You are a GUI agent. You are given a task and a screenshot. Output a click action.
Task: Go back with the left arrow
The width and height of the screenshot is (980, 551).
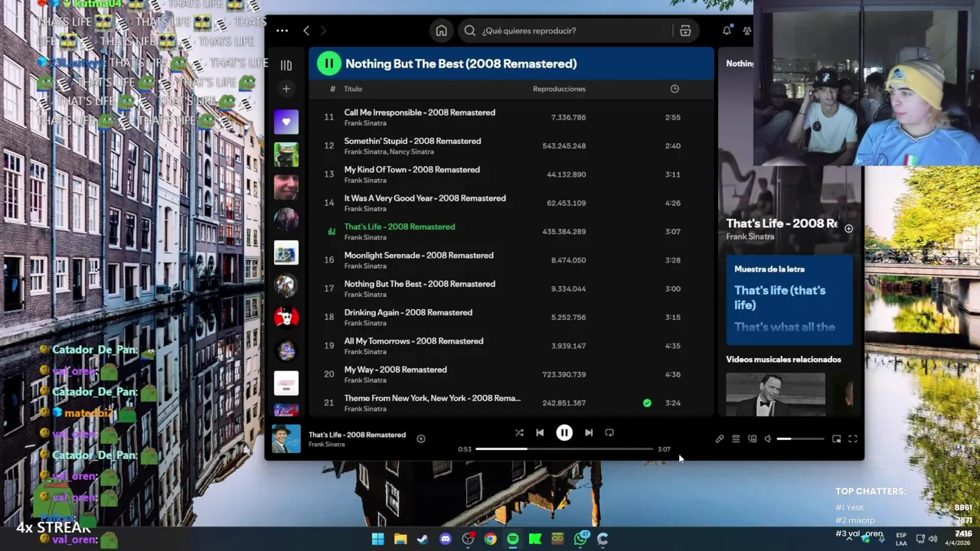tap(306, 31)
